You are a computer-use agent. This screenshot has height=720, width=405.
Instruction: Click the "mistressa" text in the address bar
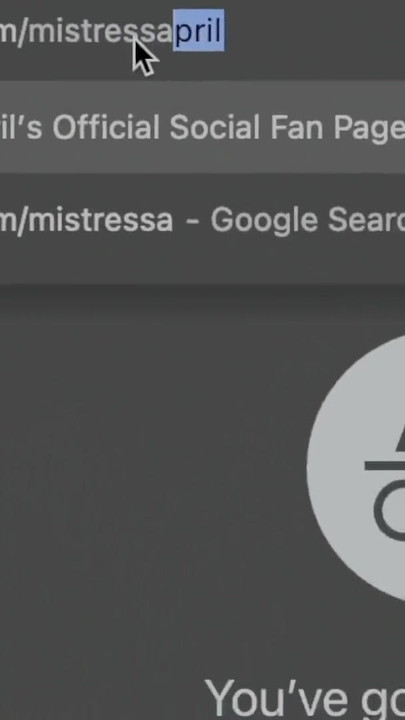100,30
